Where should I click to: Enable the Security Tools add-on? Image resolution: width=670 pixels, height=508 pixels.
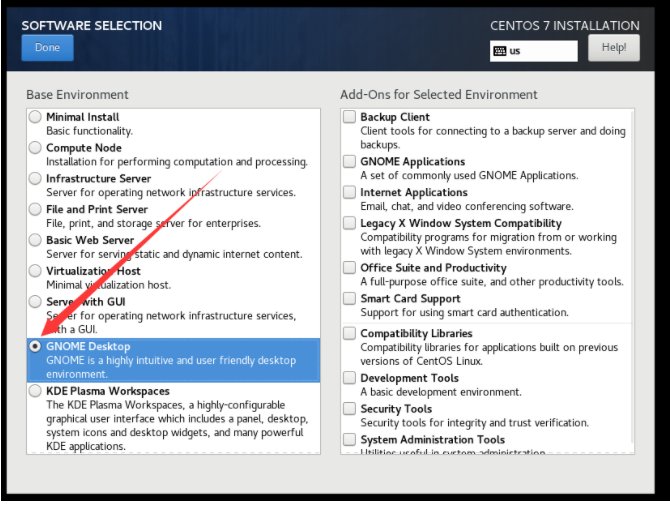(349, 409)
